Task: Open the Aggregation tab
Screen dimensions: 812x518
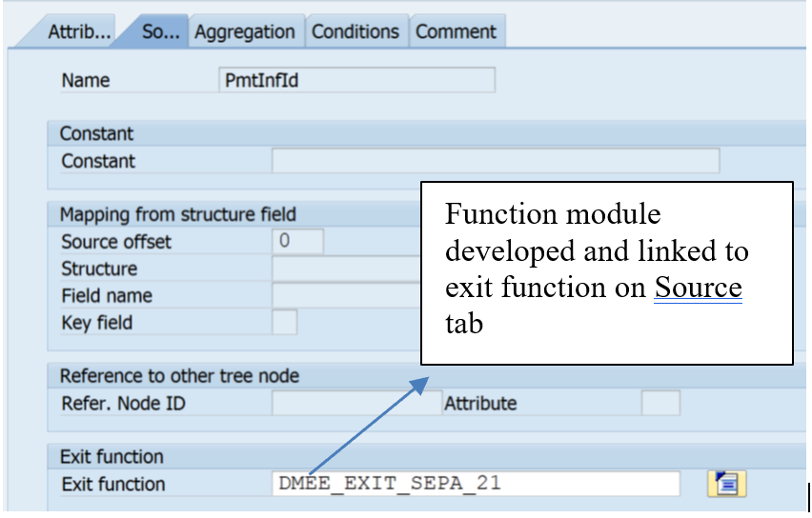Action: [x=246, y=32]
